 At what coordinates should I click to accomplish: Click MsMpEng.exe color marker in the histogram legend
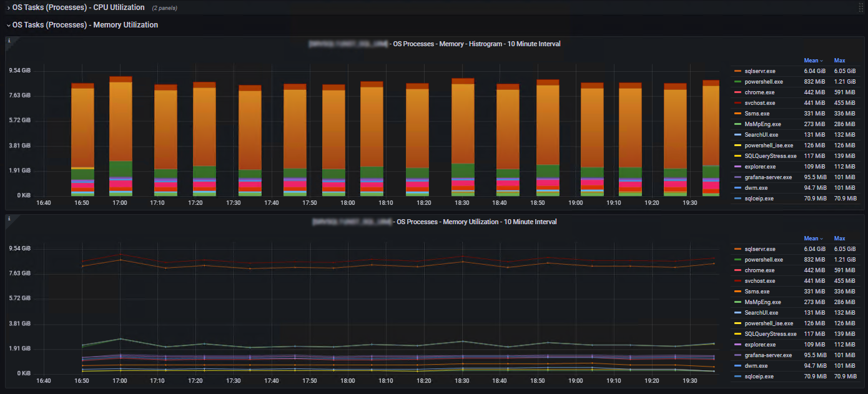[737, 124]
